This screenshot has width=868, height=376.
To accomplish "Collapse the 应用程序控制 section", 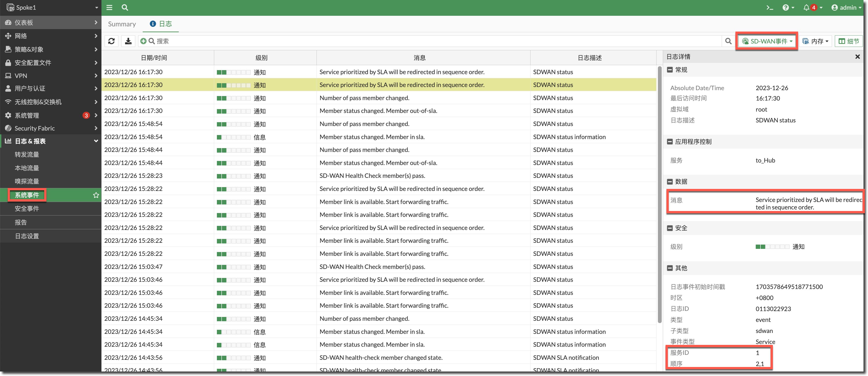I will tap(670, 142).
